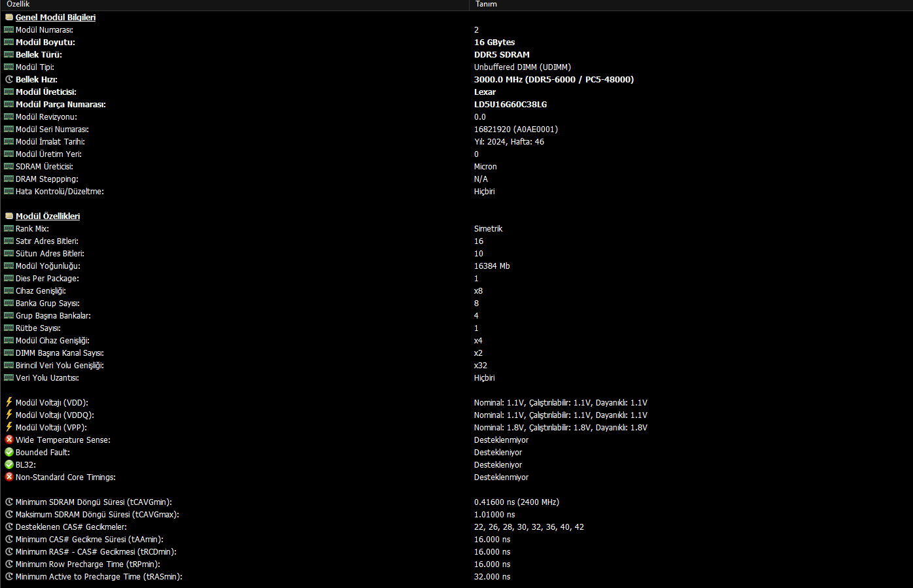Image resolution: width=913 pixels, height=588 pixels.
Task: Select the DRAM Steppping row label
Action: click(x=47, y=179)
